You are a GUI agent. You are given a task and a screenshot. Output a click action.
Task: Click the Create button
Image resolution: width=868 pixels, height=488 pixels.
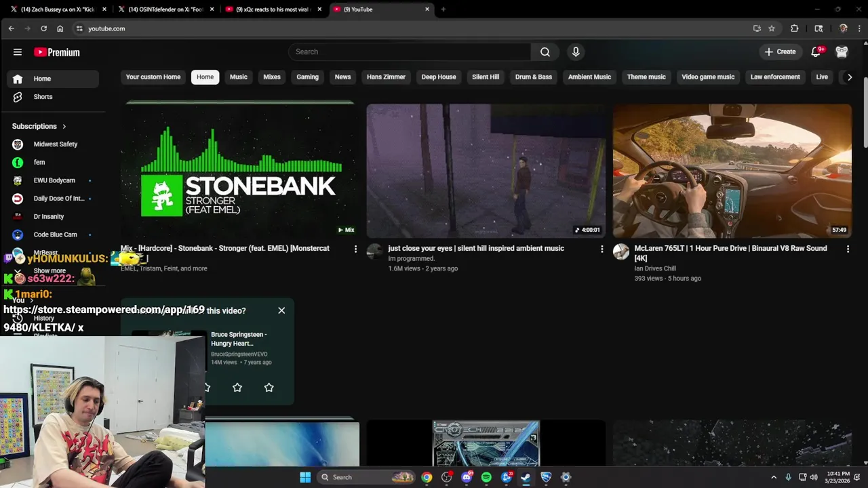pos(780,52)
